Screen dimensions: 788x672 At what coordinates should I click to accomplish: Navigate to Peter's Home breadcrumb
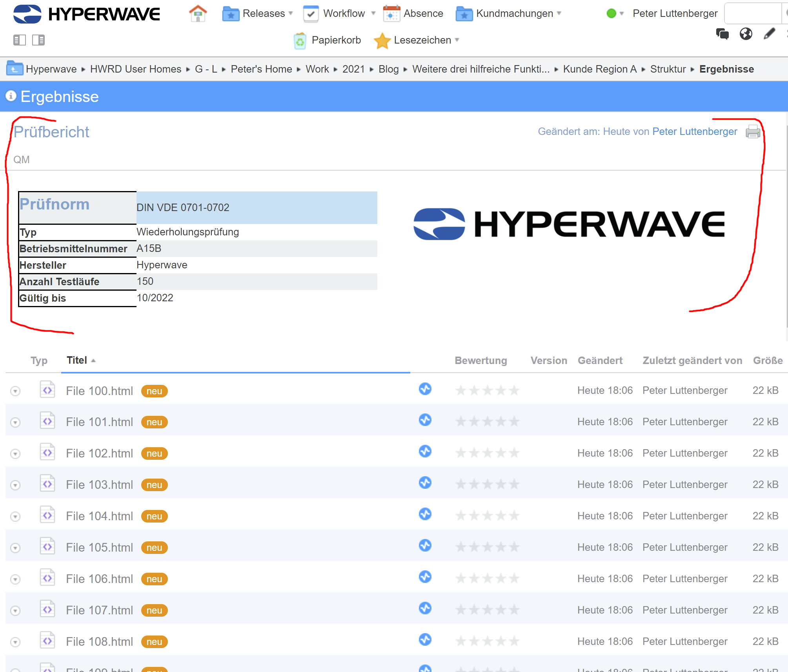point(261,69)
